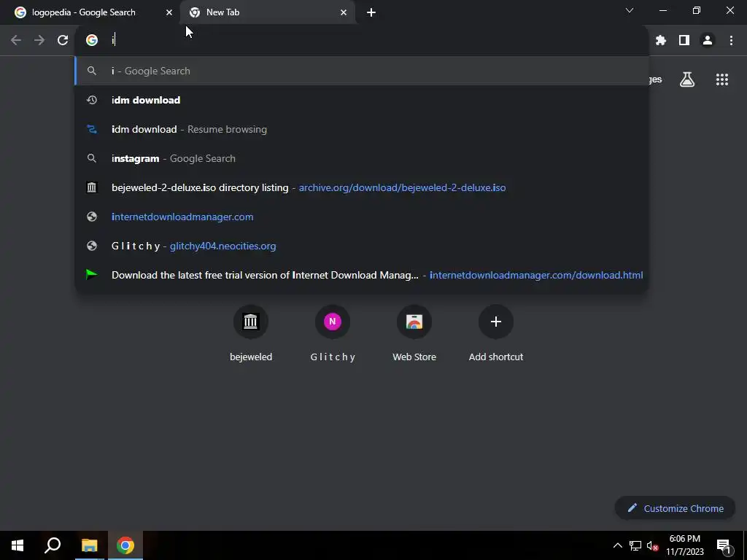Go back using the back arrow
This screenshot has height=560, width=747.
[16, 40]
